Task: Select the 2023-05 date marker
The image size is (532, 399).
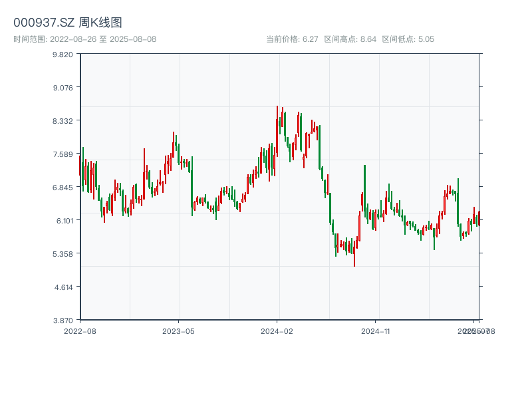Action: (x=178, y=331)
